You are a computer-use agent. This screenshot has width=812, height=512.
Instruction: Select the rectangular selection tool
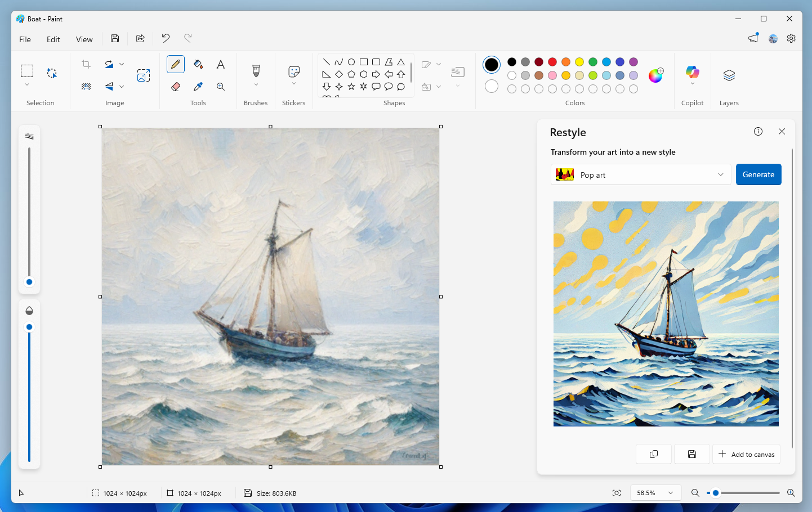point(26,70)
